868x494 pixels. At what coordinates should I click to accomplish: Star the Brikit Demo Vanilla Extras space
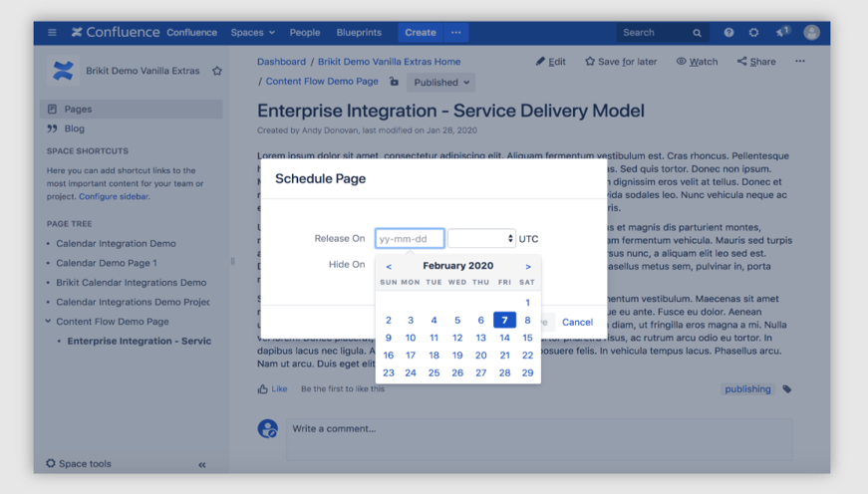[x=217, y=71]
